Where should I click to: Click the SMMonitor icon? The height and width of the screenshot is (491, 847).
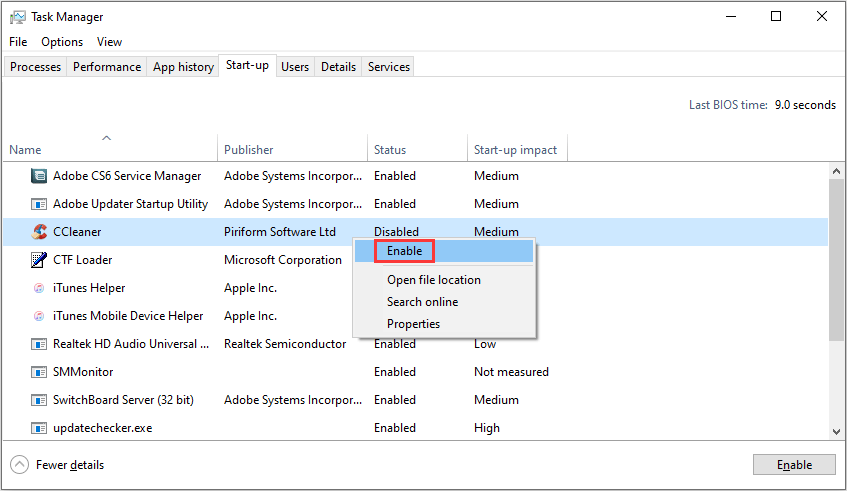[39, 372]
